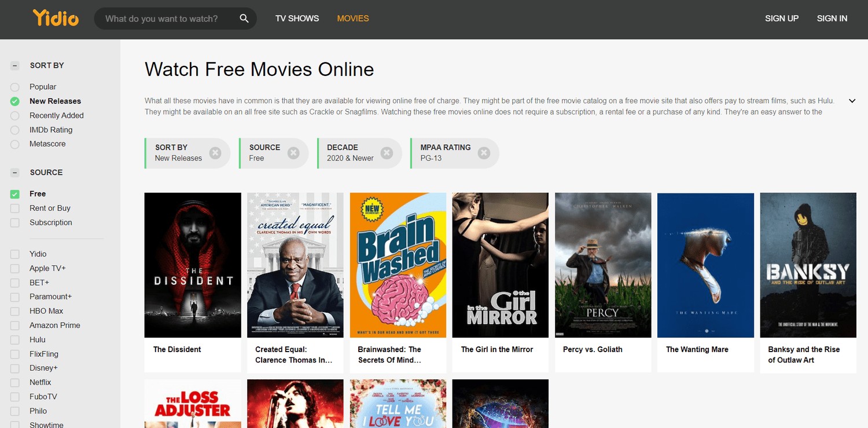
Task: Click The Girl in the Mirror title
Action: click(497, 349)
